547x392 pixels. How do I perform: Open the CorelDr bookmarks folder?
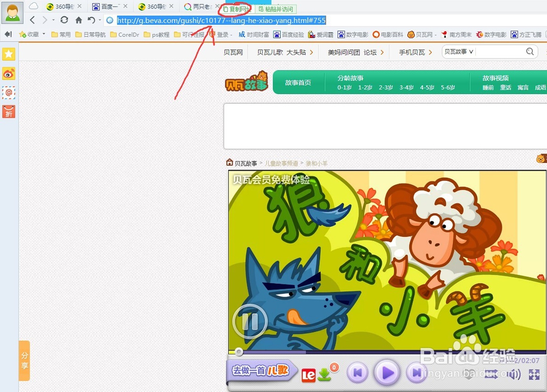click(125, 34)
